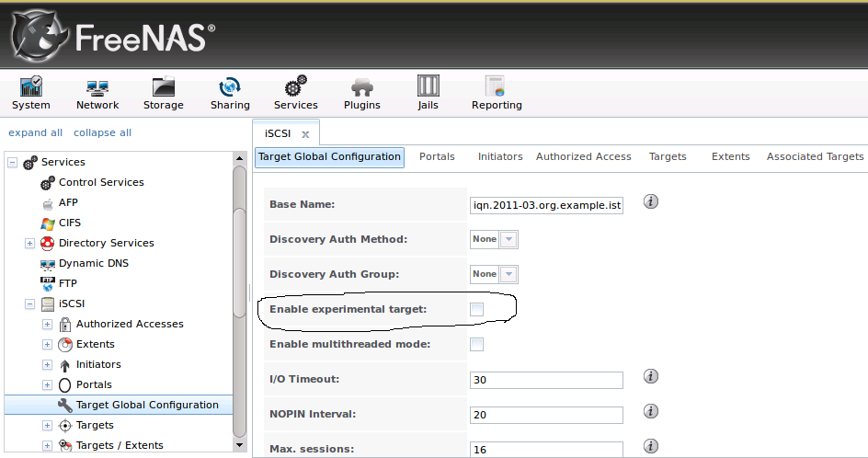Click the Targets crosshair icon
This screenshot has height=458, width=868.
coord(65,425)
